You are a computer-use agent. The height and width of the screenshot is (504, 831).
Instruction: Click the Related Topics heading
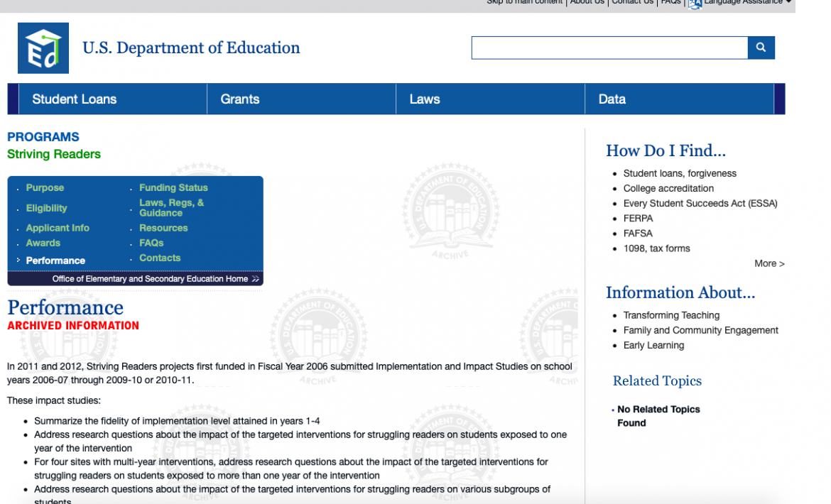point(657,381)
